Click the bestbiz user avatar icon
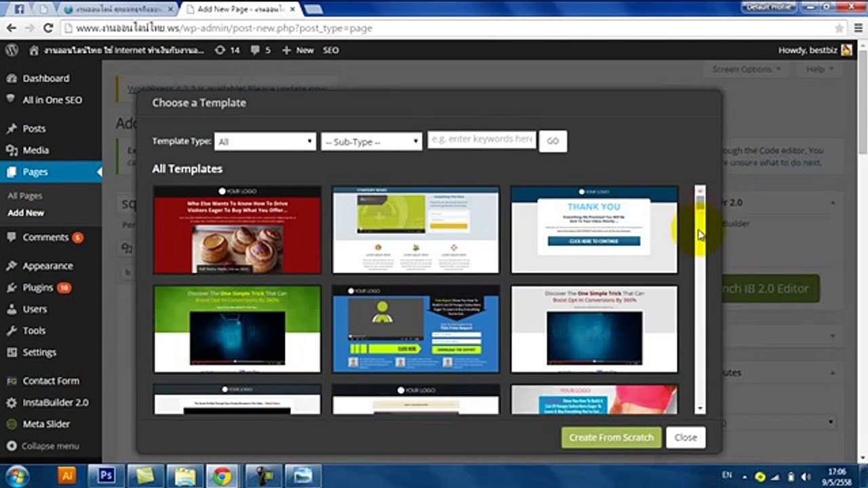The height and width of the screenshot is (488, 868). [x=846, y=50]
